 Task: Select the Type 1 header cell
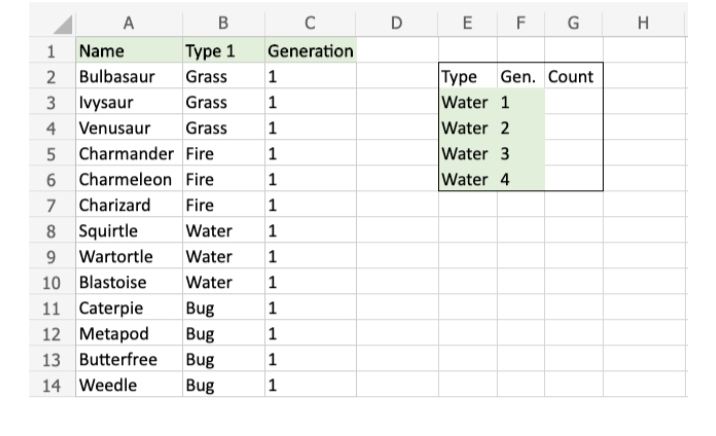[222, 49]
